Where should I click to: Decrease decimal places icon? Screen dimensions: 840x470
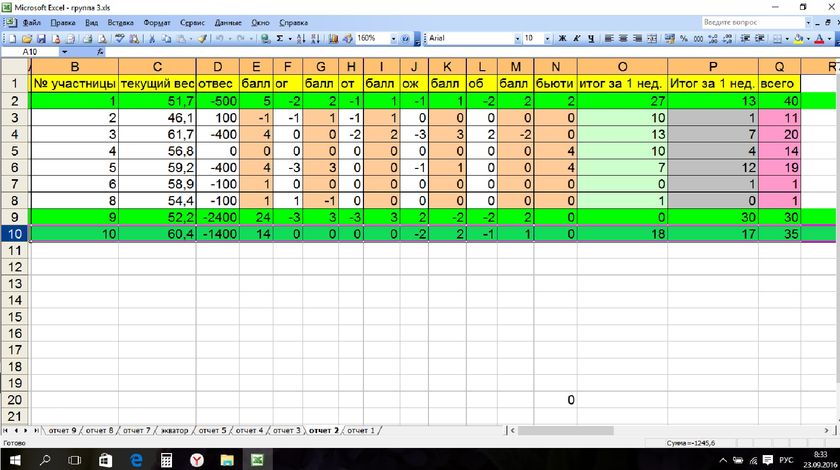[727, 39]
